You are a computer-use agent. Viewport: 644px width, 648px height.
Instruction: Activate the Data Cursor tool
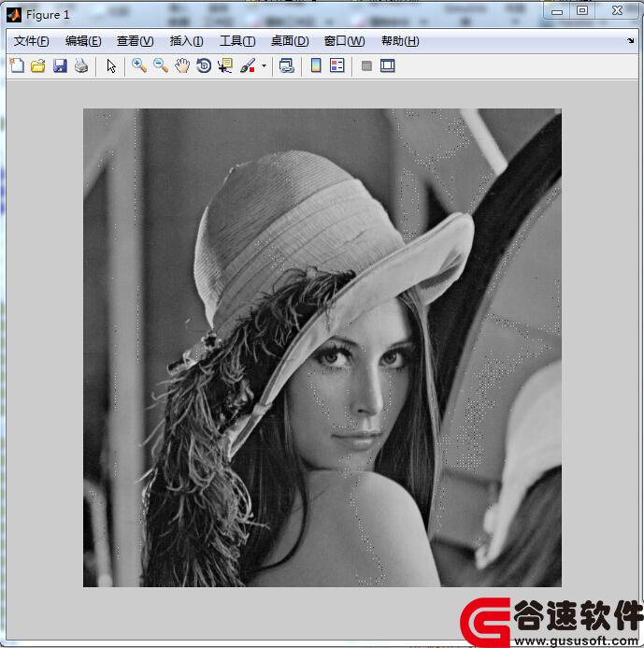[x=225, y=65]
